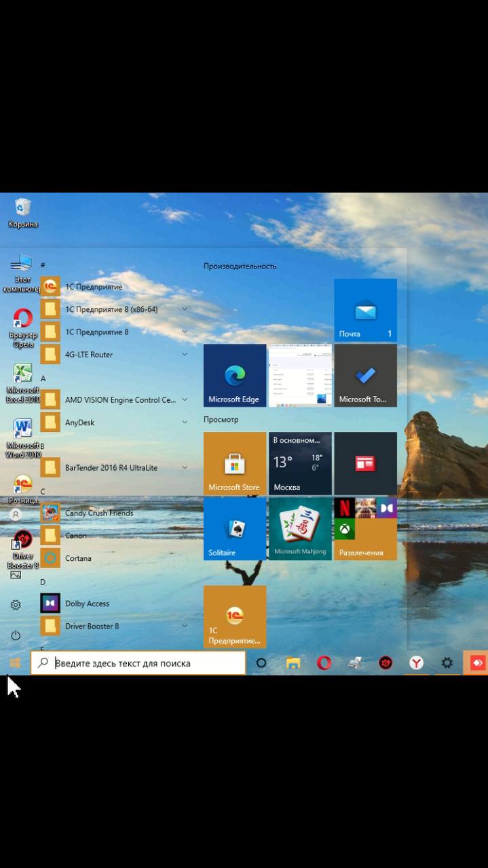This screenshot has width=488, height=868.
Task: Open the Microsoft Excel 2010 desktop shortcut
Action: coord(22,383)
